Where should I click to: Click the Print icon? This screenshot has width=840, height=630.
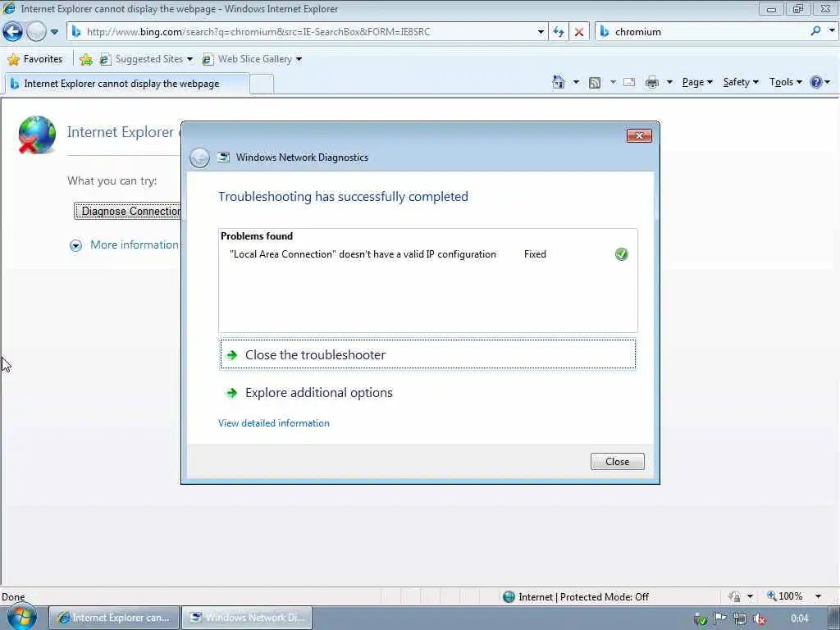652,82
